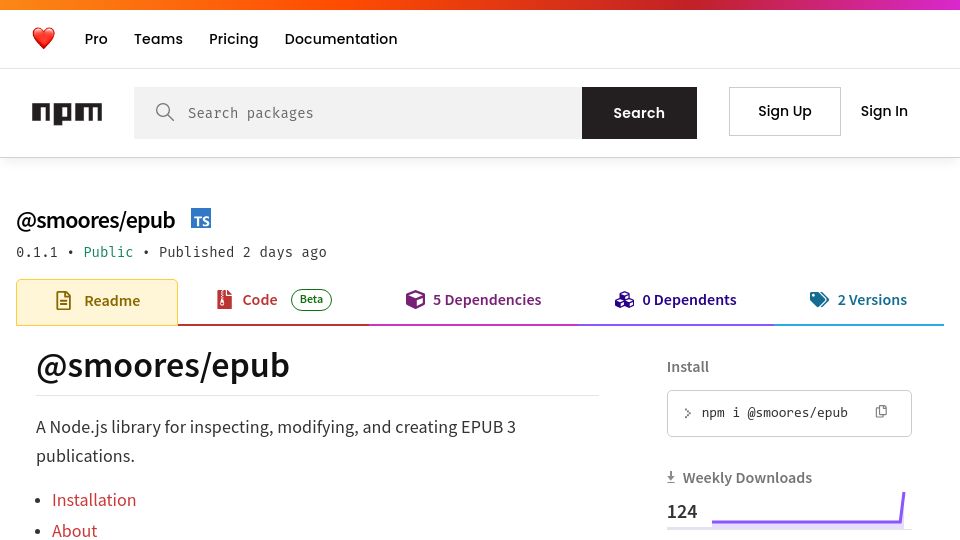The width and height of the screenshot is (960, 540).
Task: Click the weekly downloads count 124
Action: click(x=682, y=511)
